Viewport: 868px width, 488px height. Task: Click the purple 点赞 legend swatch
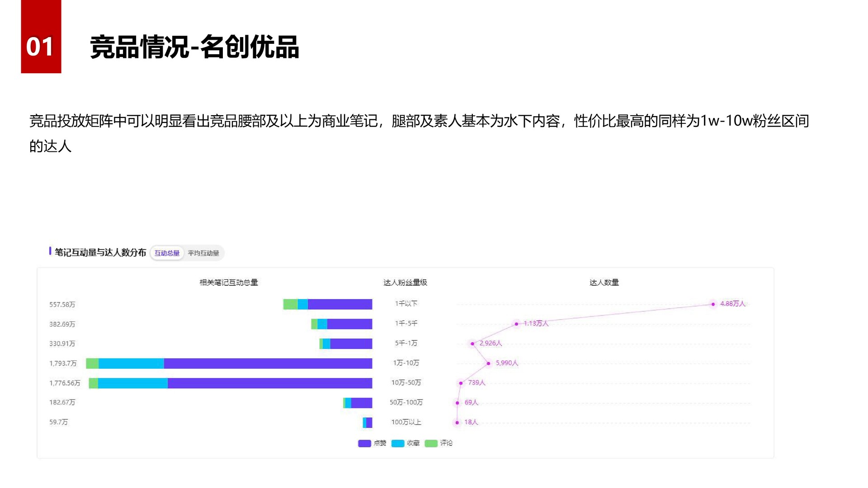[364, 443]
